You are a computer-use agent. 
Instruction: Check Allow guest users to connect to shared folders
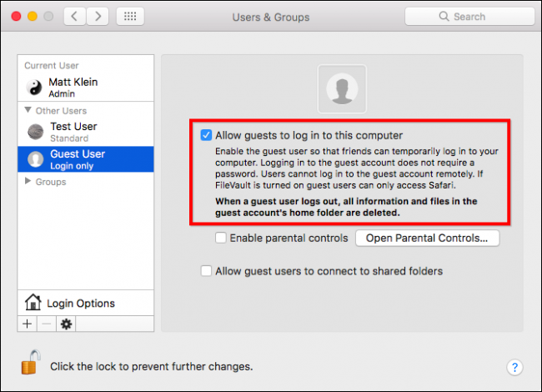[206, 271]
